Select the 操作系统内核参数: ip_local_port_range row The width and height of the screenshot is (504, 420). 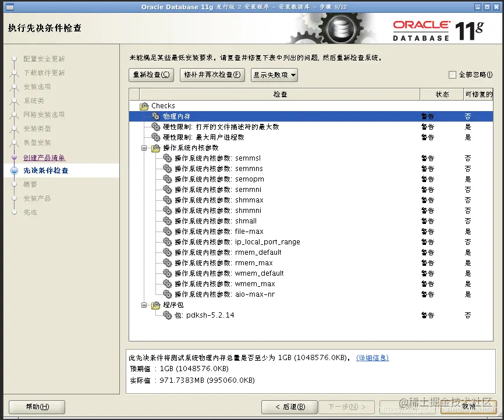click(x=311, y=241)
